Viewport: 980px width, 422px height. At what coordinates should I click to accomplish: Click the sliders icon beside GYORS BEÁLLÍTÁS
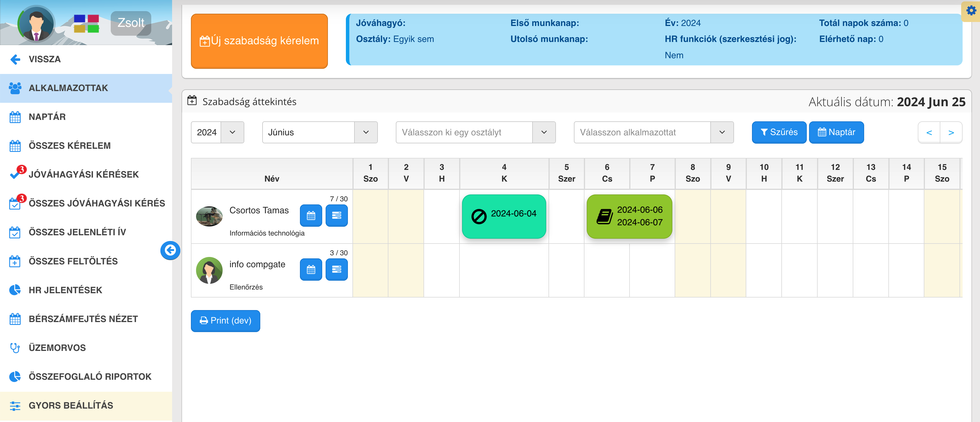point(15,406)
